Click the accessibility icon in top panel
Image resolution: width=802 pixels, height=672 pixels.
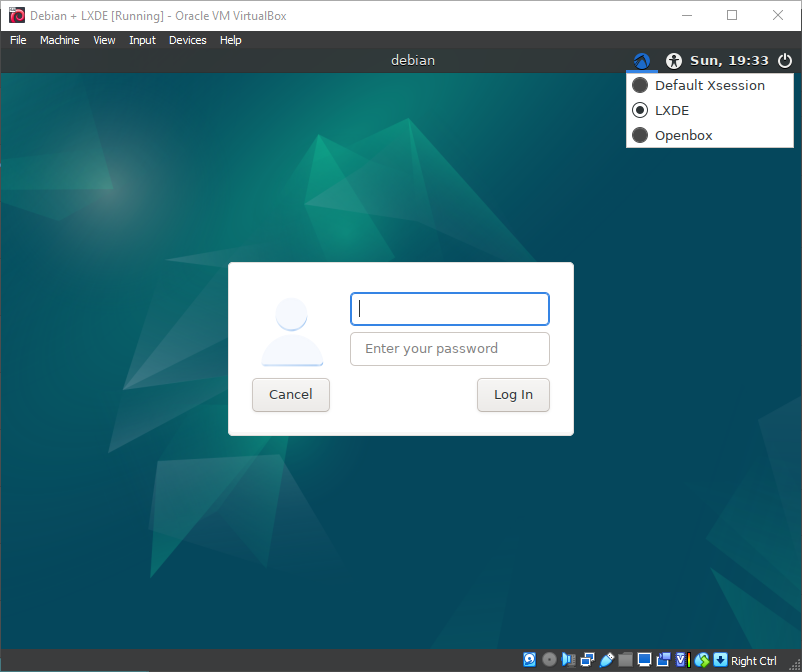click(x=674, y=61)
